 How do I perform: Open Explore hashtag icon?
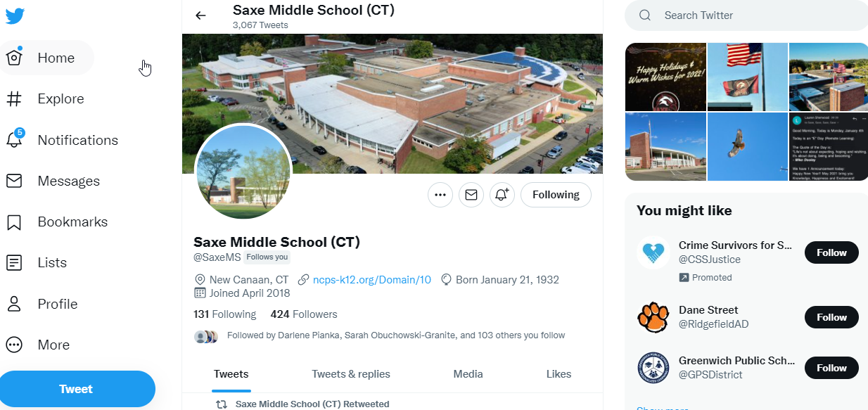14,99
